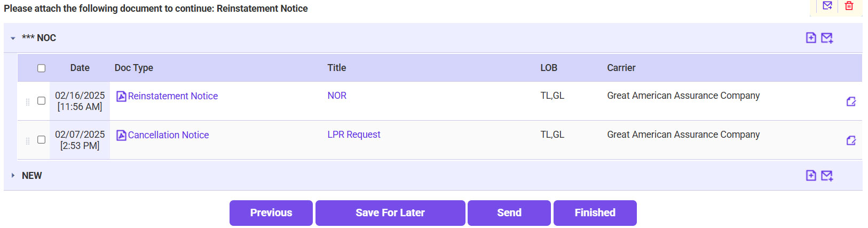Edit the Reinstatement Notice row
The image size is (868, 228).
[x=851, y=101]
